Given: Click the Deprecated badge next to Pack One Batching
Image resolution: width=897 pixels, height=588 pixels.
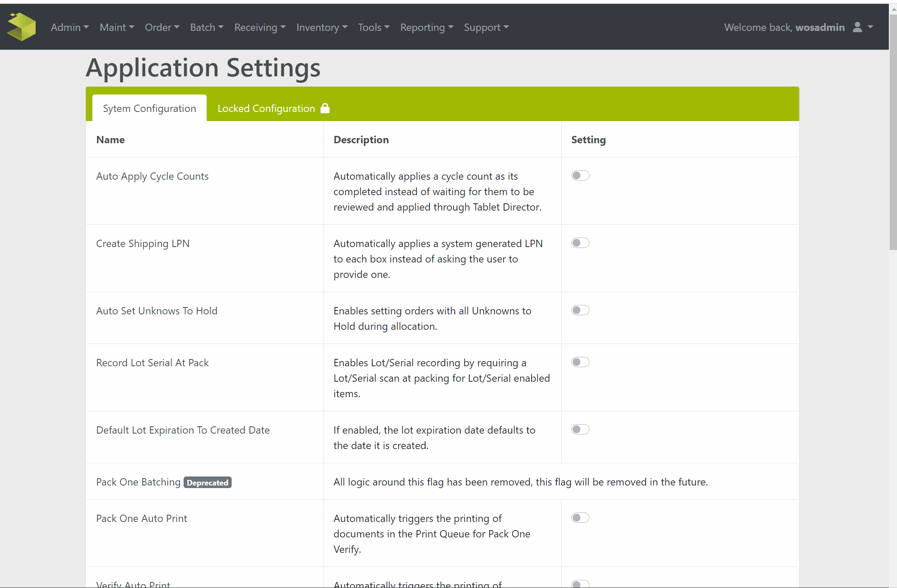Looking at the screenshot, I should pos(208,482).
